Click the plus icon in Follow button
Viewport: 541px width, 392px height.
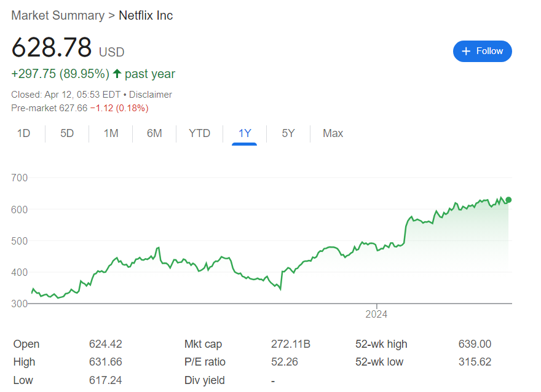coord(466,52)
